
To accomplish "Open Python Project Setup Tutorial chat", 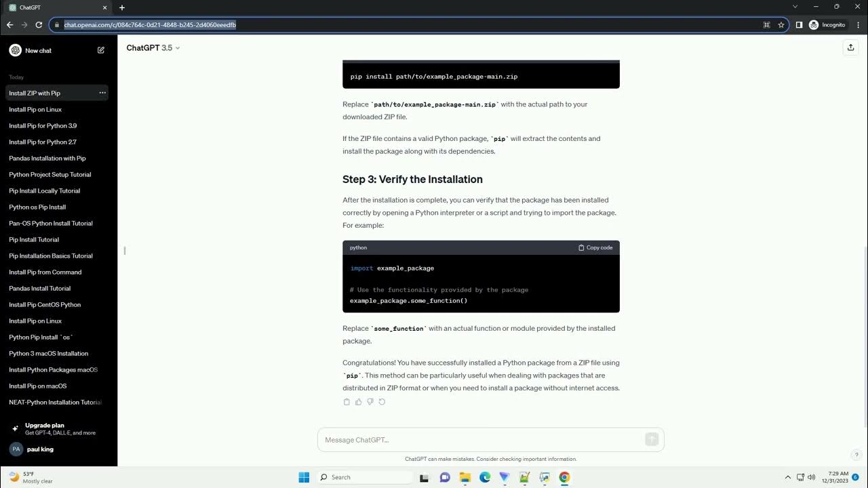I will tap(57, 174).
